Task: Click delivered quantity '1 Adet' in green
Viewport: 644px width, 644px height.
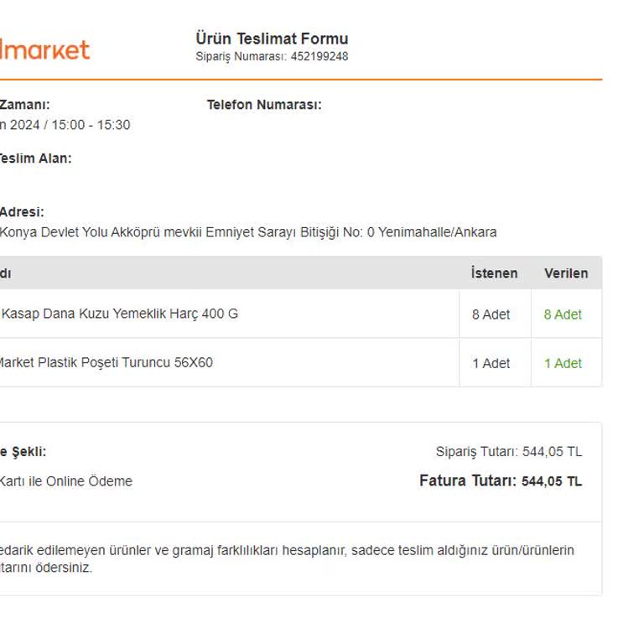Action: click(563, 363)
